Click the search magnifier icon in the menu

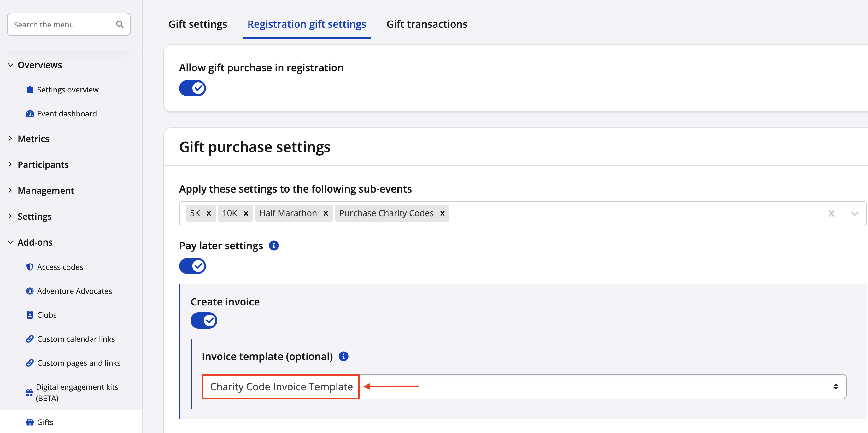(120, 24)
